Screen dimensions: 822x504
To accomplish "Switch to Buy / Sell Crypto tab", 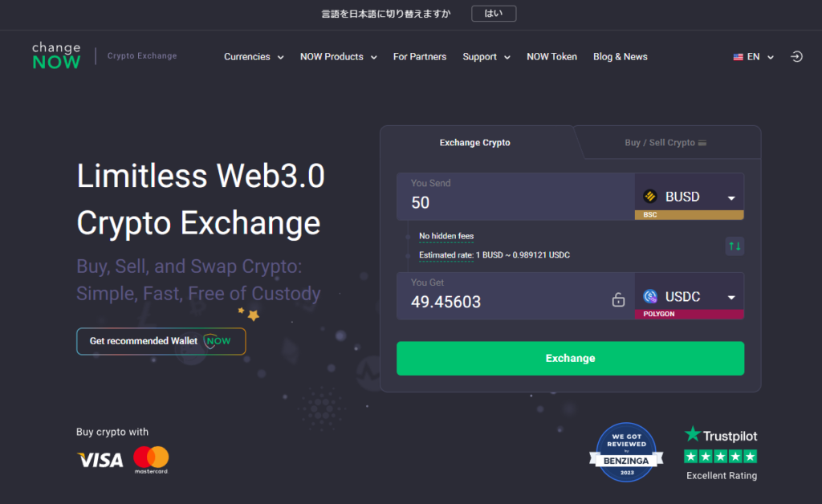I will 665,143.
